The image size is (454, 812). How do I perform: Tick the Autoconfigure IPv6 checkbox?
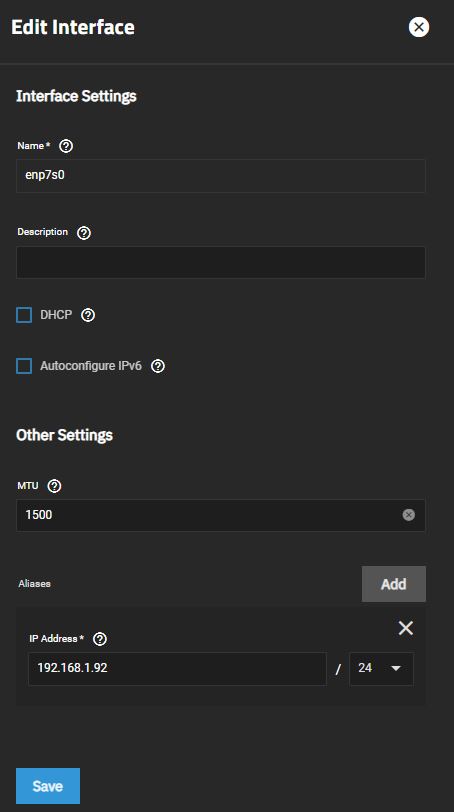coord(24,366)
